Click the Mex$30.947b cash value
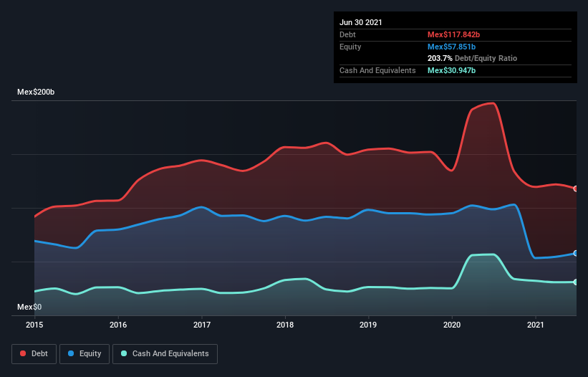Screen dimensions: 588x377 (451, 70)
